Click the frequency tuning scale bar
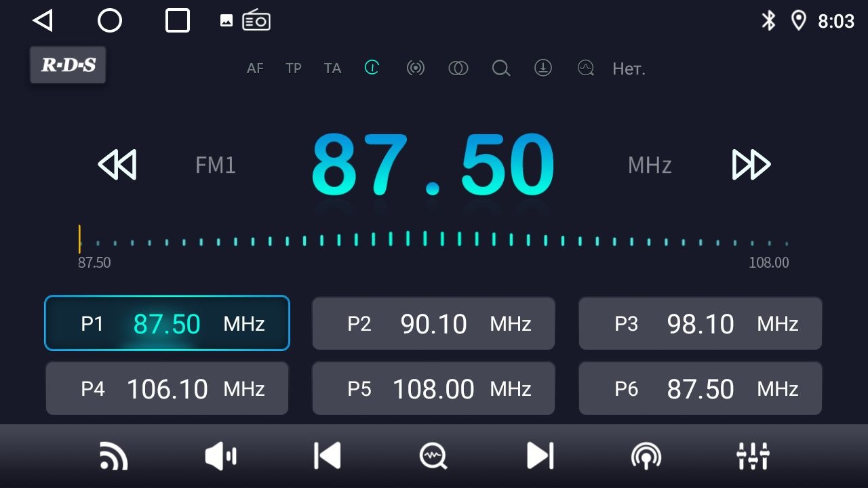The height and width of the screenshot is (488, 868). coord(433,240)
